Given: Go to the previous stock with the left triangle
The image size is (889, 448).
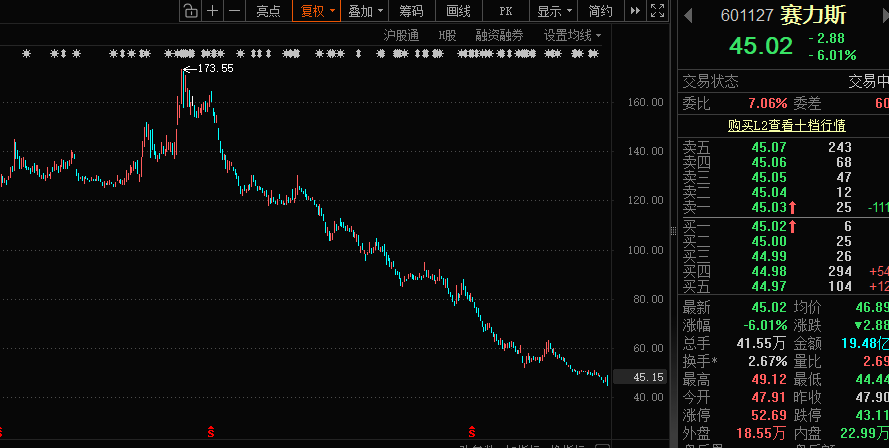Looking at the screenshot, I should (x=688, y=15).
